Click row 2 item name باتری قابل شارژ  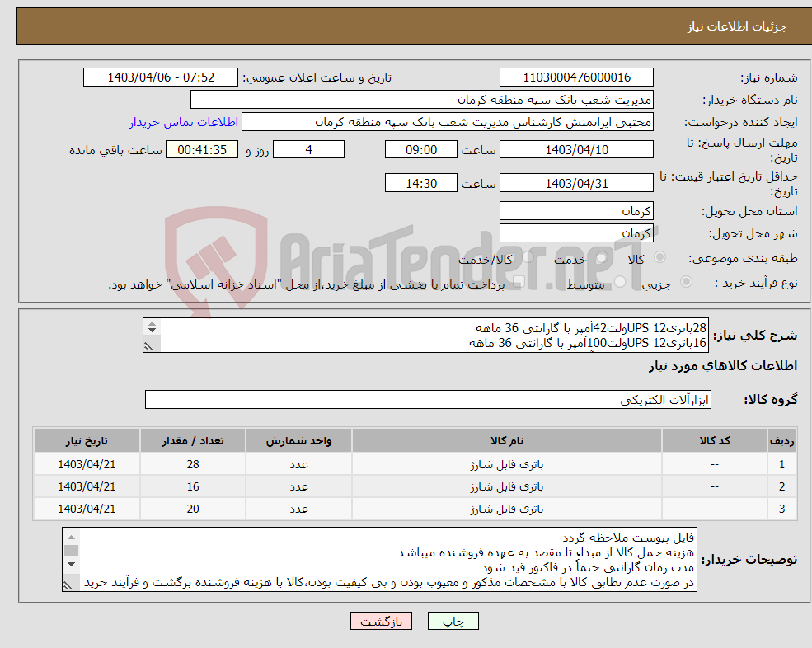coord(506,487)
